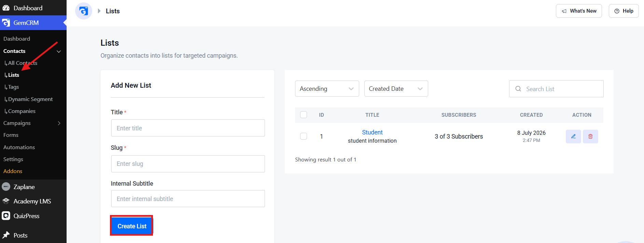Click the ACTION column header
The image size is (644, 243).
(582, 115)
